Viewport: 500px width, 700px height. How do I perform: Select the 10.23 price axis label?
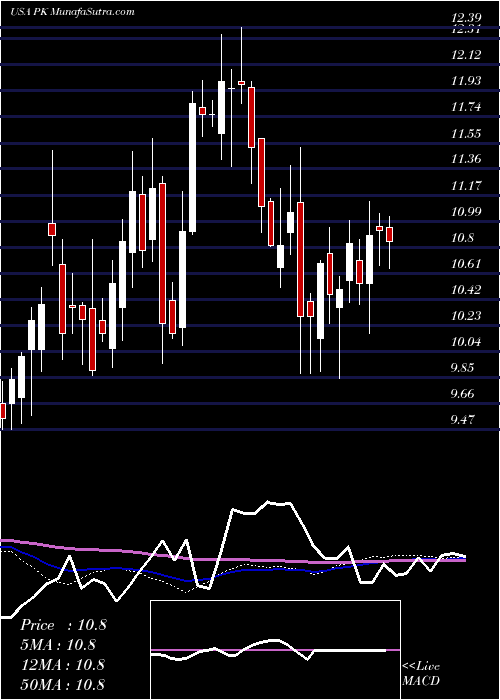point(467,316)
